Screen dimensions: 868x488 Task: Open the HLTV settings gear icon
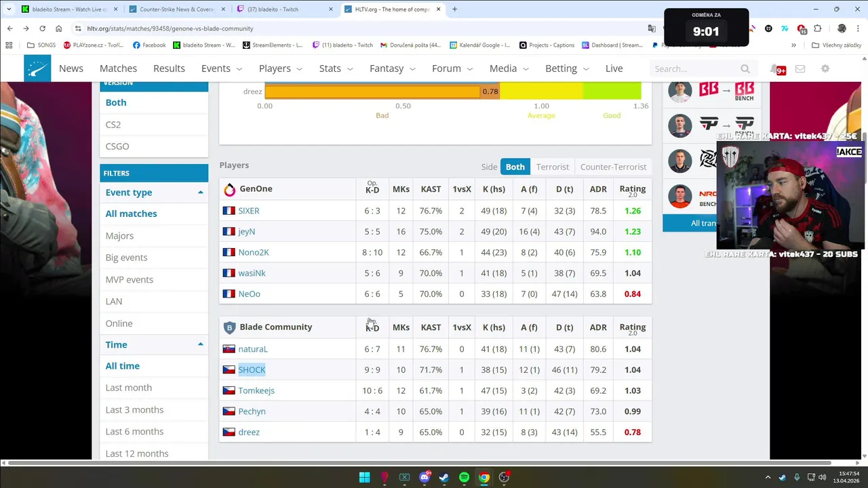pos(825,69)
